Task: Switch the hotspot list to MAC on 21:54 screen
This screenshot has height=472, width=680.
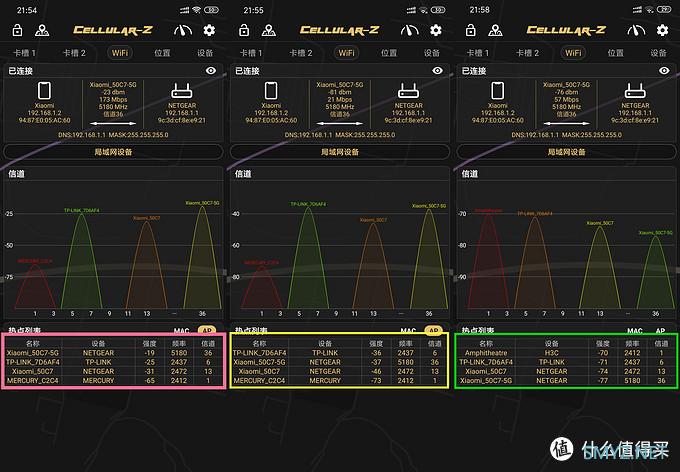Action: click(x=181, y=331)
